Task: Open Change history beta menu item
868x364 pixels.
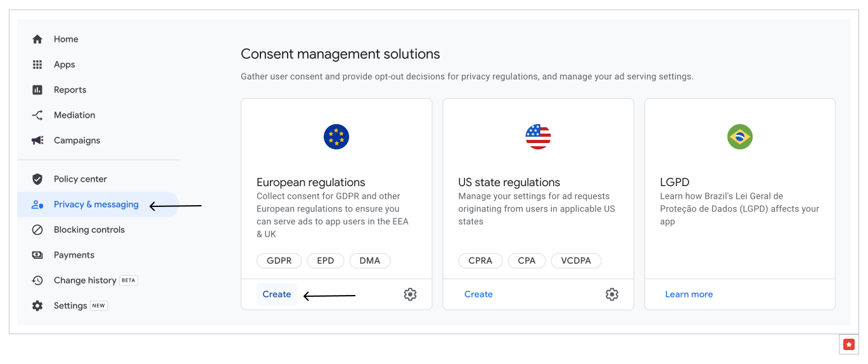Action: click(x=85, y=280)
